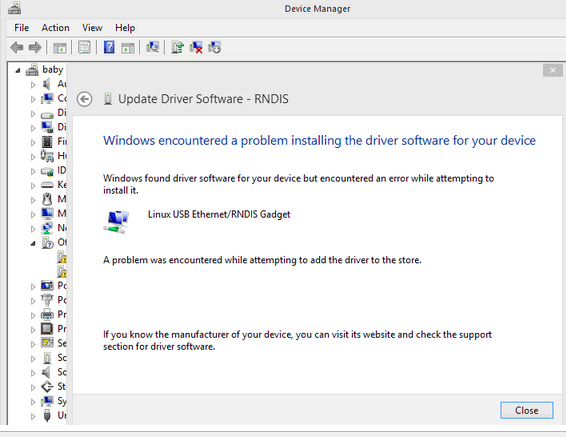Select the processor chip icon below the printer
This screenshot has height=437, width=566.
pyautogui.click(x=47, y=329)
